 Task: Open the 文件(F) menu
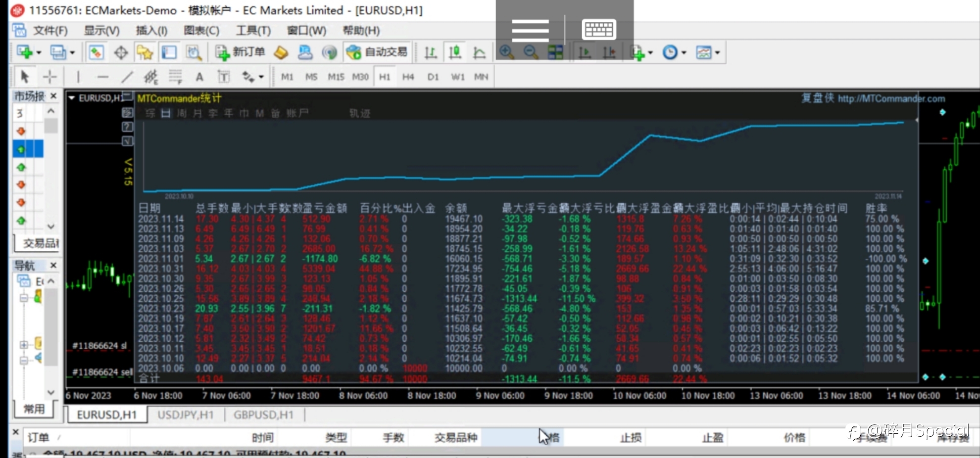[50, 31]
